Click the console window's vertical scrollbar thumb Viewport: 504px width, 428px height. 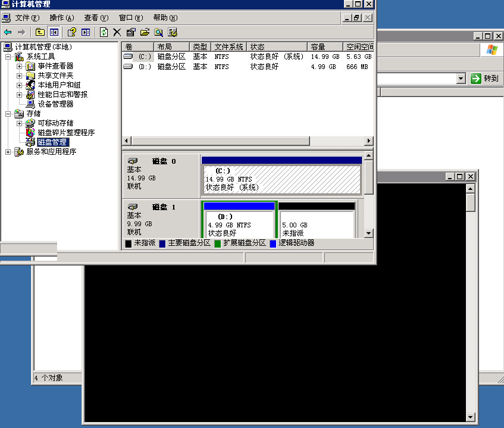tap(471, 202)
